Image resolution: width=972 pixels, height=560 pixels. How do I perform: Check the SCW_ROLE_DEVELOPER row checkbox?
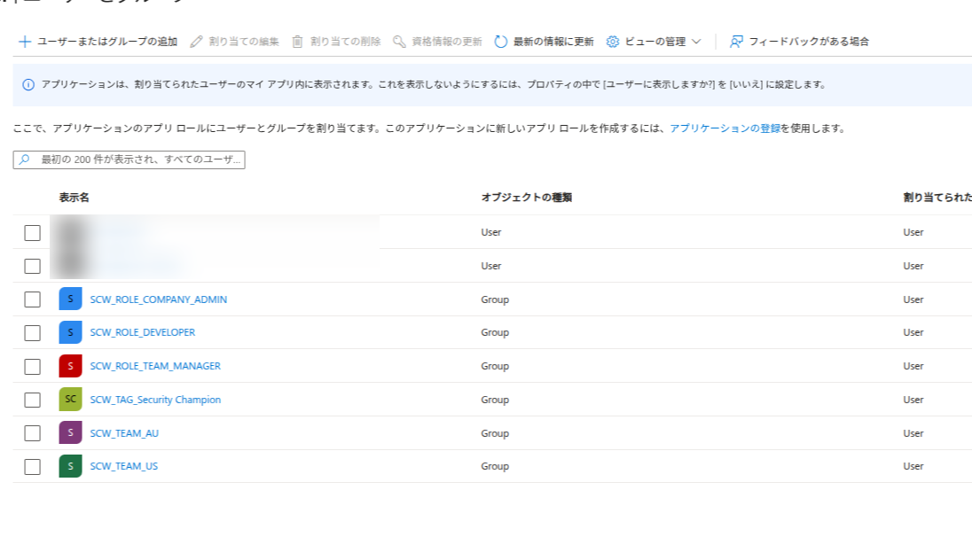pyautogui.click(x=33, y=333)
